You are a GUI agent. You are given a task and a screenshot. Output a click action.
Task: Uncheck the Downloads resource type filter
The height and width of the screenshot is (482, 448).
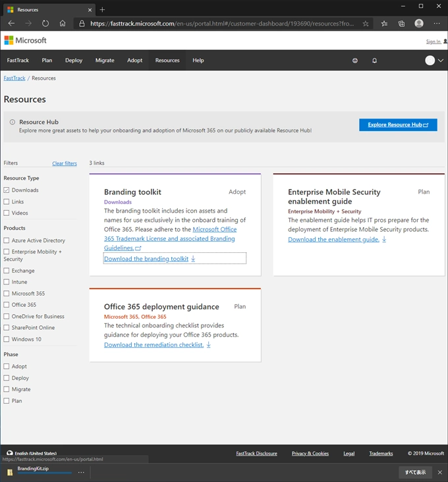[7, 190]
